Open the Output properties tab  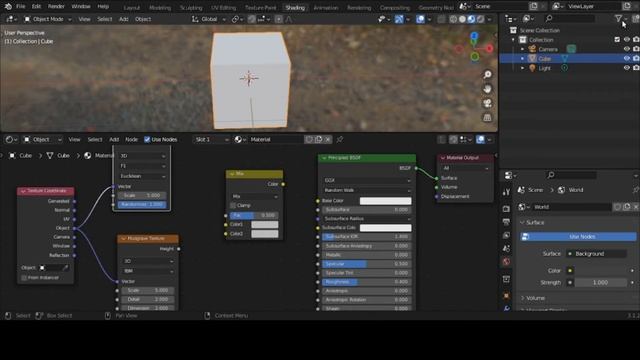tap(507, 222)
